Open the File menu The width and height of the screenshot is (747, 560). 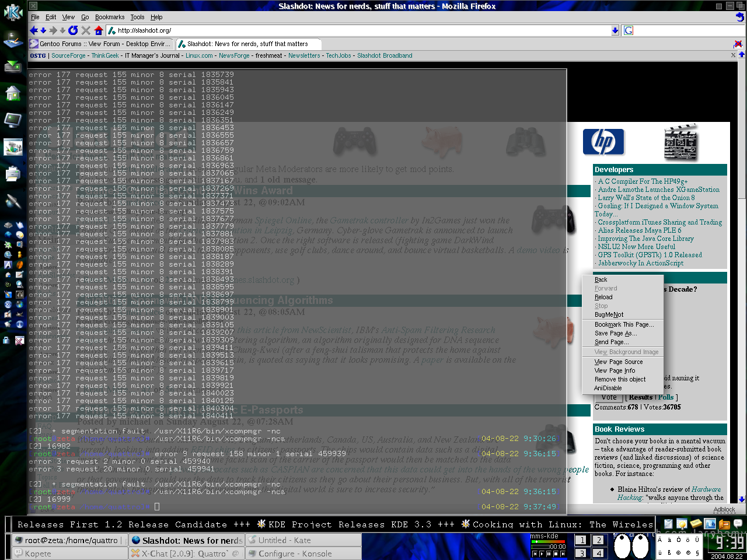click(35, 17)
